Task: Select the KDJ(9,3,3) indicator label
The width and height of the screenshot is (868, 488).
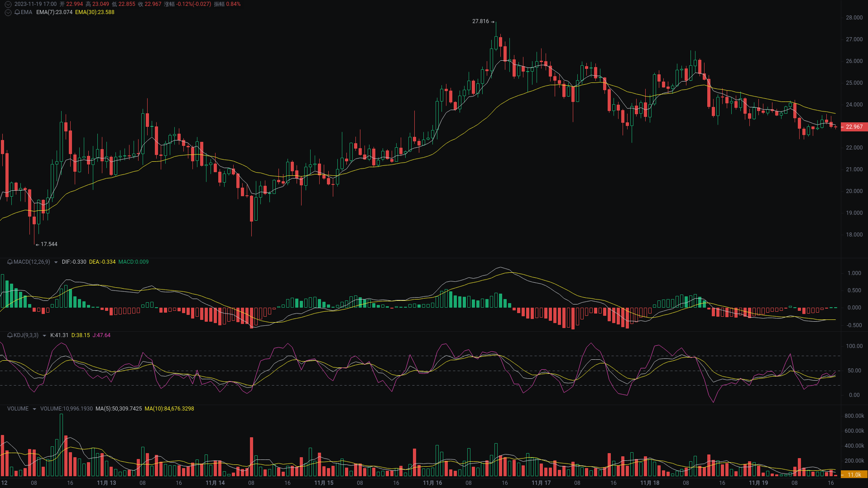Action: tap(26, 335)
